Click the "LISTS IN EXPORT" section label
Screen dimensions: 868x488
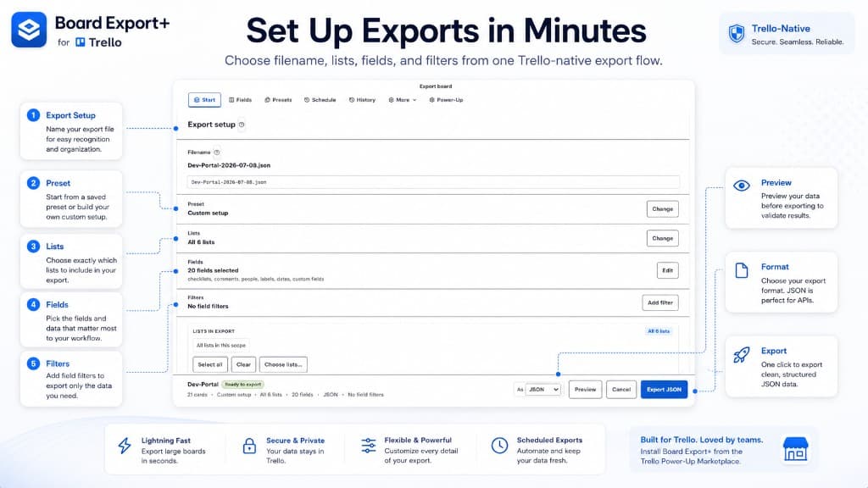pos(214,331)
